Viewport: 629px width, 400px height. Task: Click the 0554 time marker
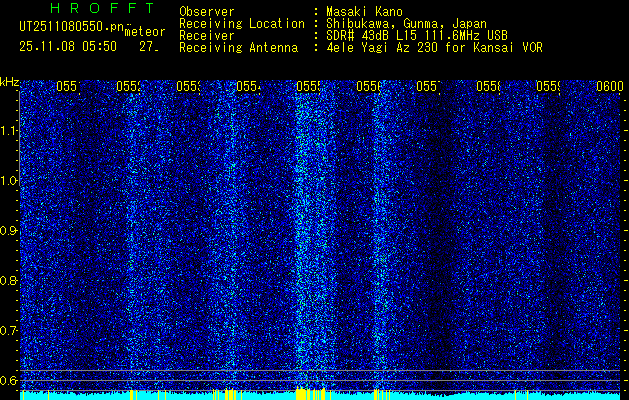point(249,86)
